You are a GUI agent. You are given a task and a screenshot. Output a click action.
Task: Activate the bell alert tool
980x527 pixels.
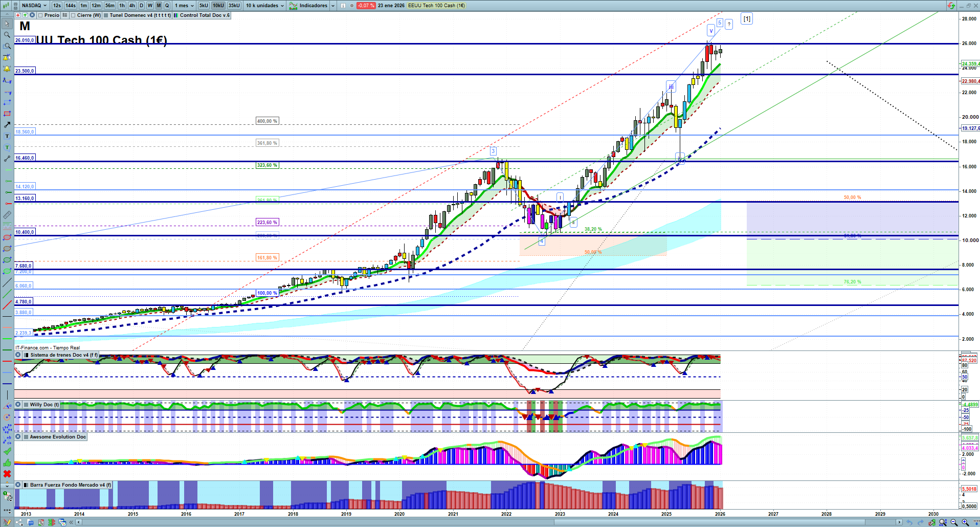coord(7,69)
